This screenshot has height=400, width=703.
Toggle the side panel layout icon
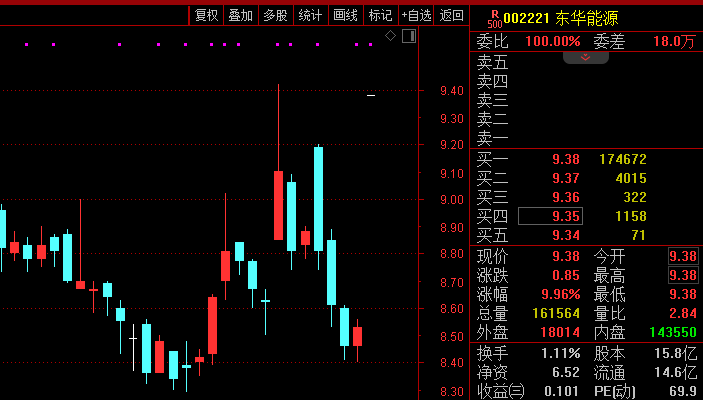point(409,36)
